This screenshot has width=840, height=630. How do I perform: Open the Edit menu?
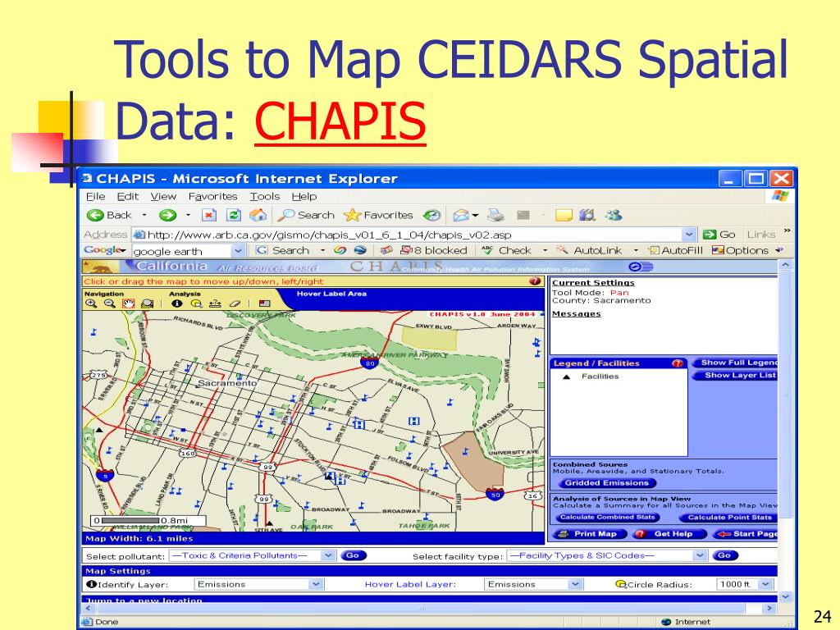127,197
